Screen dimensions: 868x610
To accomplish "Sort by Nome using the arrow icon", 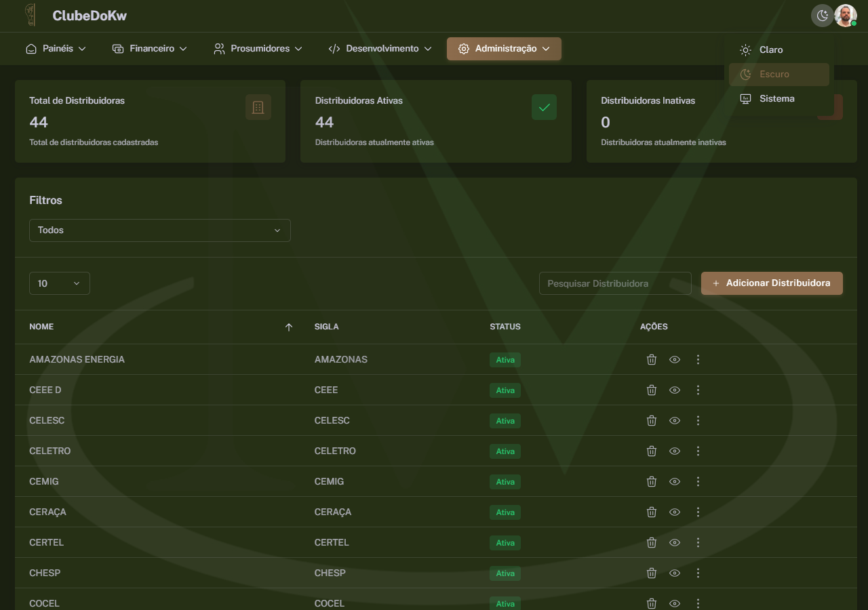I will tap(289, 327).
